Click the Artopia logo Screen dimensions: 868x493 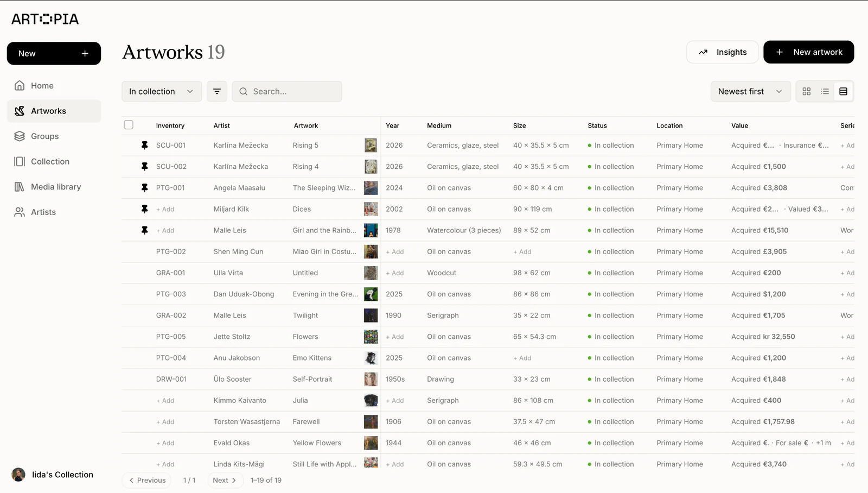45,19
